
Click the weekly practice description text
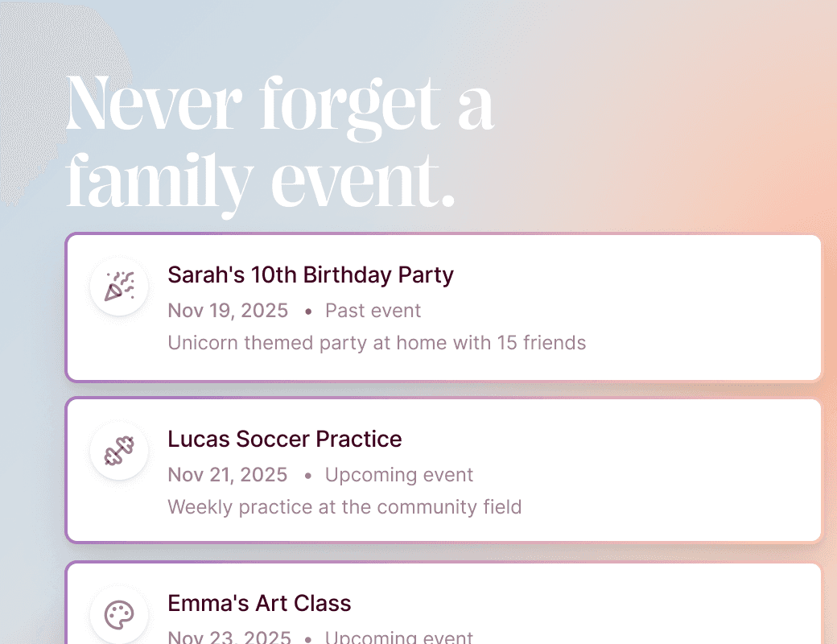[x=344, y=507]
